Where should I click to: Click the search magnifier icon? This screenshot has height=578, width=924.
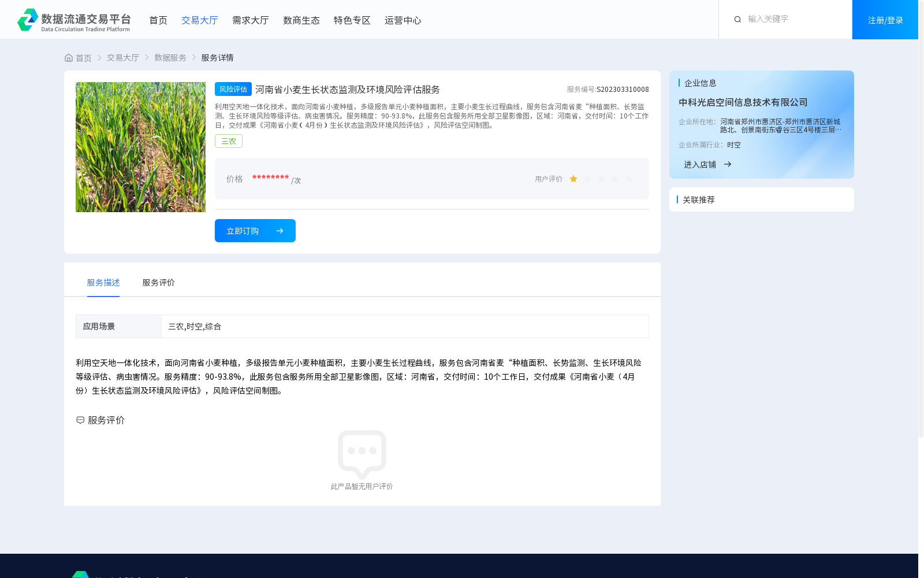click(737, 20)
